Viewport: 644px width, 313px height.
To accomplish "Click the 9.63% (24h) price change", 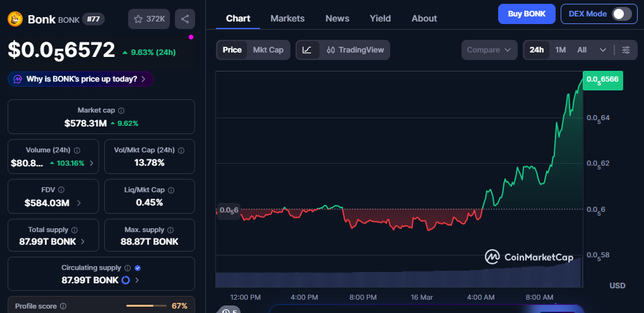I will coord(149,52).
